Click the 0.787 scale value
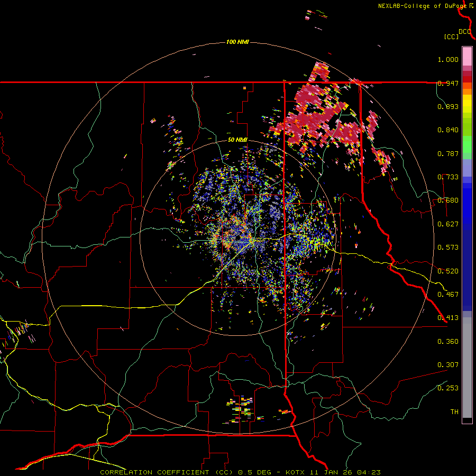This screenshot has height=476, width=476. tap(448, 153)
